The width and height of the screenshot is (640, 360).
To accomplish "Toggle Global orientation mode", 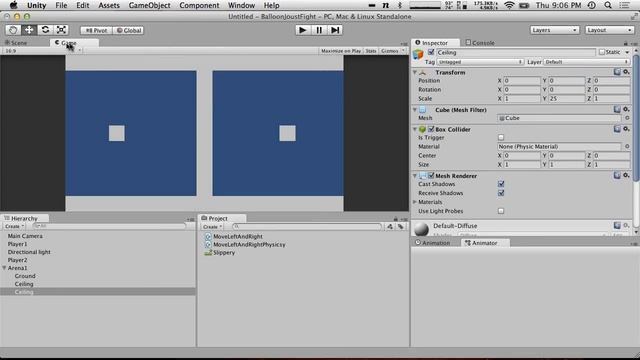I will click(128, 30).
